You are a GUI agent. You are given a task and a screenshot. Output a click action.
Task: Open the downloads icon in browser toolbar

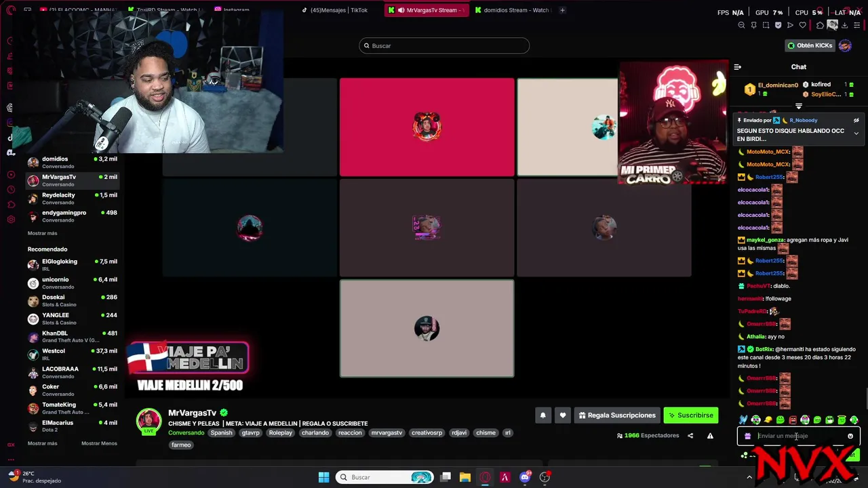click(845, 25)
